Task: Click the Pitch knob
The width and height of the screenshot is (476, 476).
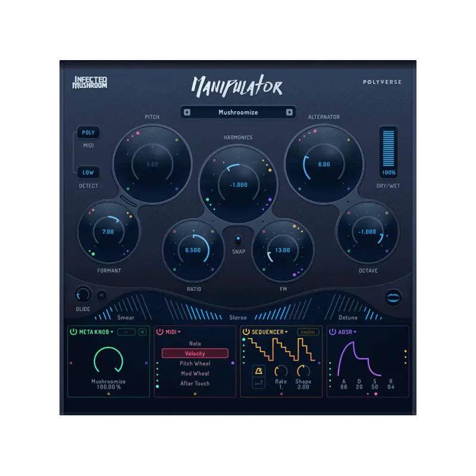Action: [152, 164]
